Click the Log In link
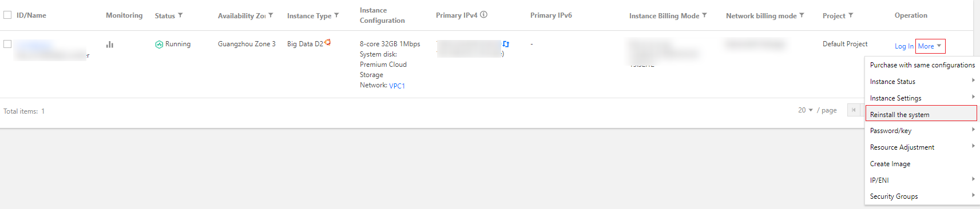The width and height of the screenshot is (980, 209). tap(904, 46)
